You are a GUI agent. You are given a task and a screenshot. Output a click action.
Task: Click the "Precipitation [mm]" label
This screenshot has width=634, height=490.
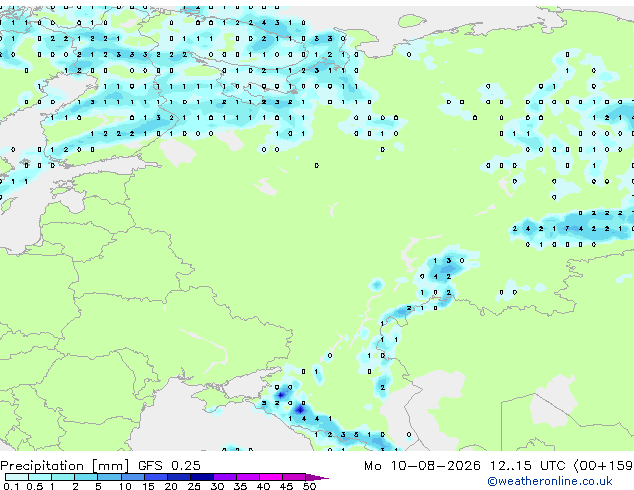(64, 466)
